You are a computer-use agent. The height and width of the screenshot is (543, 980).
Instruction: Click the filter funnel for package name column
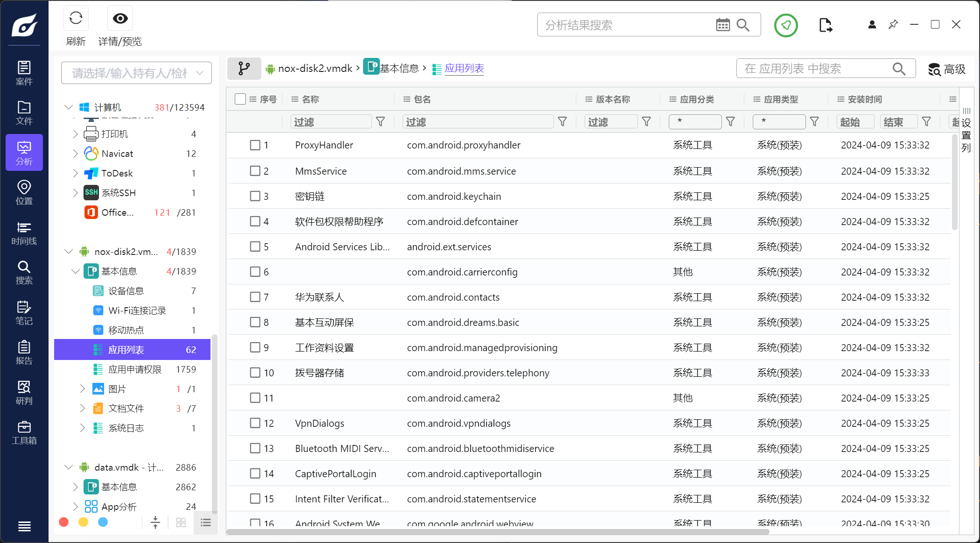[x=562, y=122]
